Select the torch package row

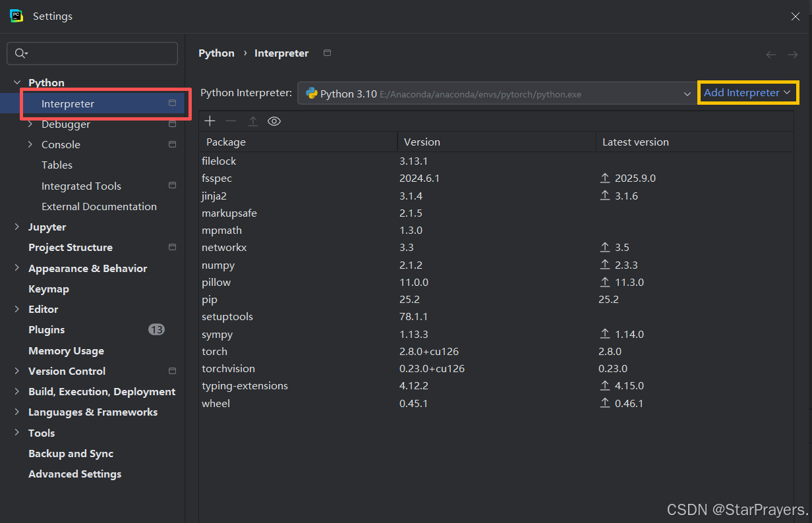click(x=496, y=352)
